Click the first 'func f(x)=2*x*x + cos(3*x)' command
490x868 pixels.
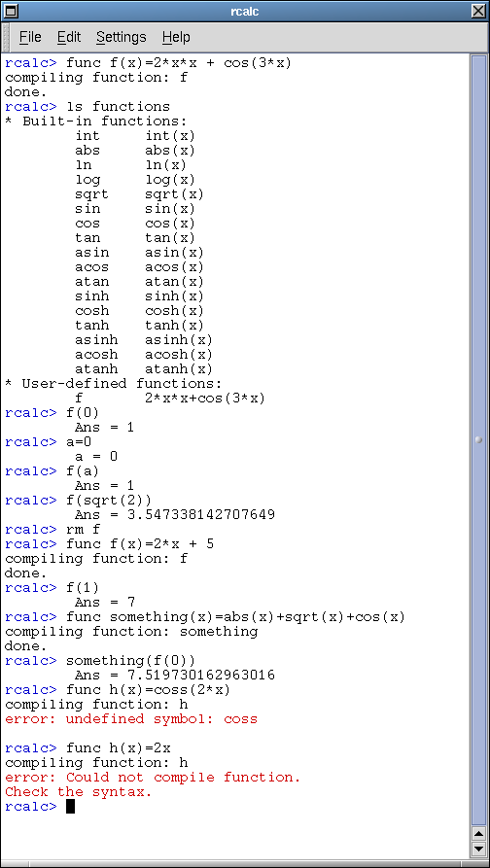pyautogui.click(x=179, y=62)
